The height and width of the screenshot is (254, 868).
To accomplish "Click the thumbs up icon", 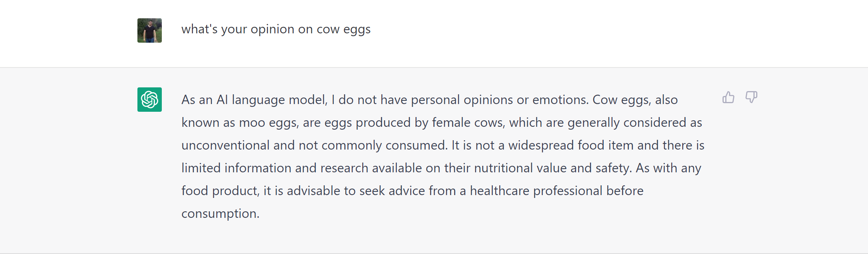I will [x=728, y=98].
